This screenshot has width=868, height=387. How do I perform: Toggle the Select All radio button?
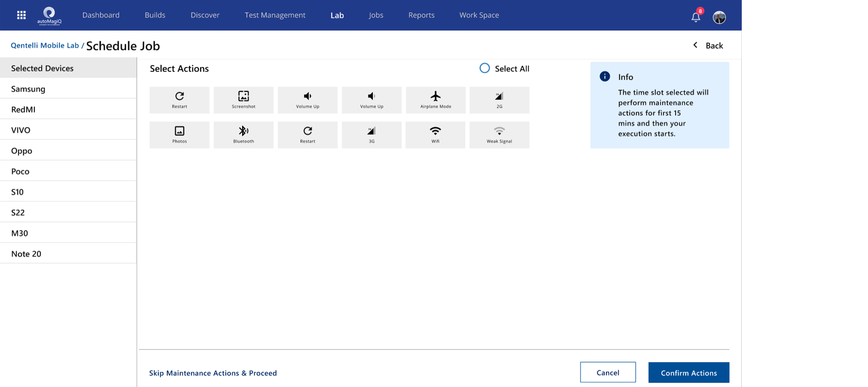[485, 68]
